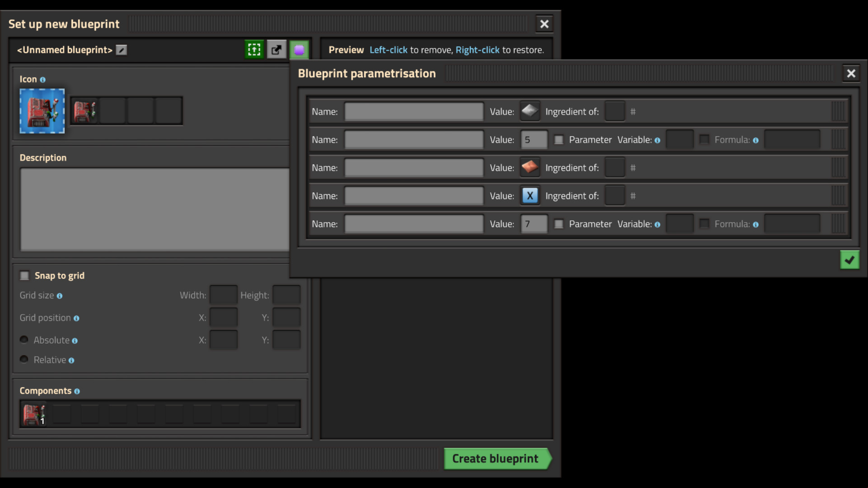Open Grid size info icon
Viewport: 868px width, 488px height.
[x=59, y=296]
